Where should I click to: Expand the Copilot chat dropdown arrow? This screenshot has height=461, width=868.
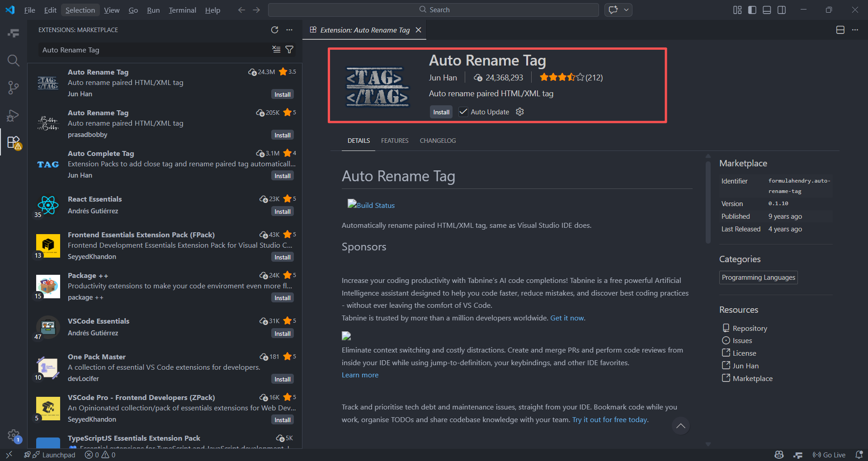pyautogui.click(x=627, y=10)
